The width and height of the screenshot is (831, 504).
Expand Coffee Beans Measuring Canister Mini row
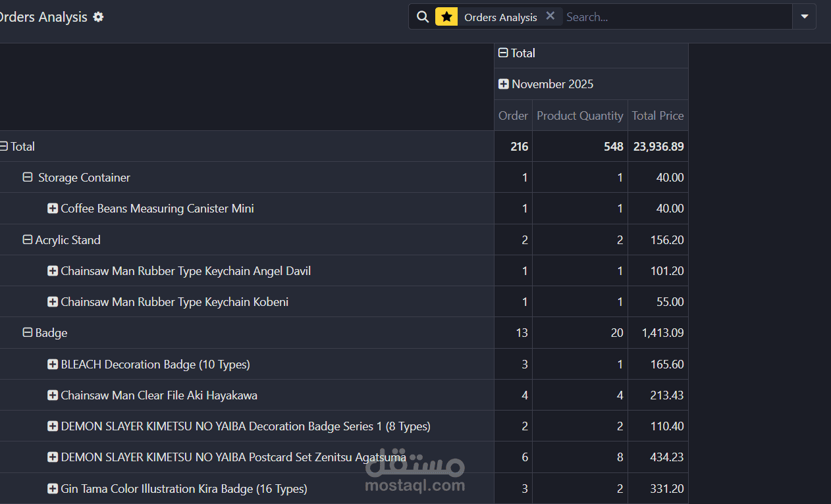tap(53, 209)
